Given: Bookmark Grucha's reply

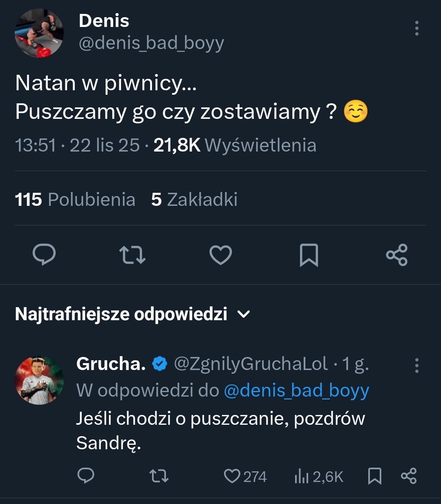Looking at the screenshot, I should click(x=375, y=476).
